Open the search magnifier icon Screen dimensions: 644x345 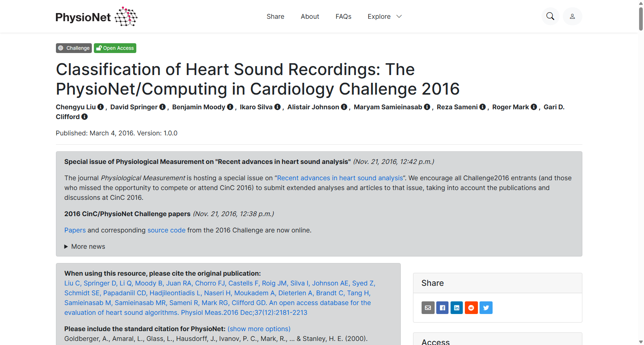(x=550, y=16)
